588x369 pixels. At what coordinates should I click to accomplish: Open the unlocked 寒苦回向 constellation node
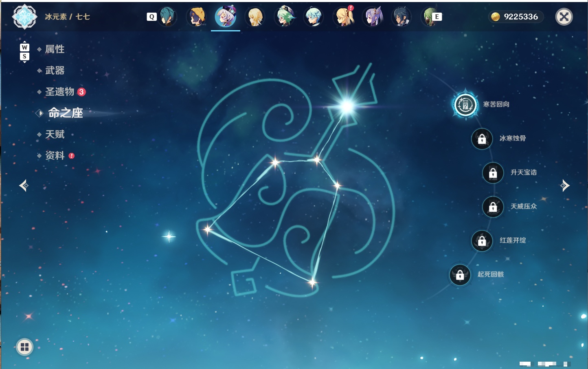pyautogui.click(x=465, y=105)
